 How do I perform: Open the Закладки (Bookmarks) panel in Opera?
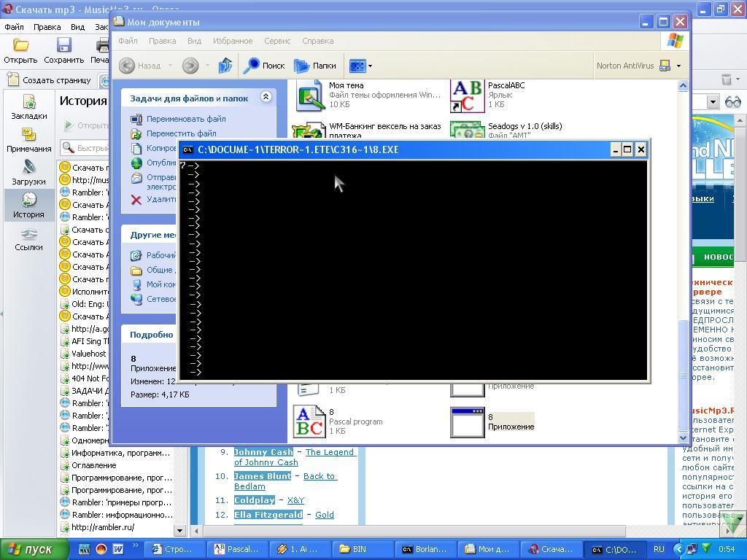point(29,107)
